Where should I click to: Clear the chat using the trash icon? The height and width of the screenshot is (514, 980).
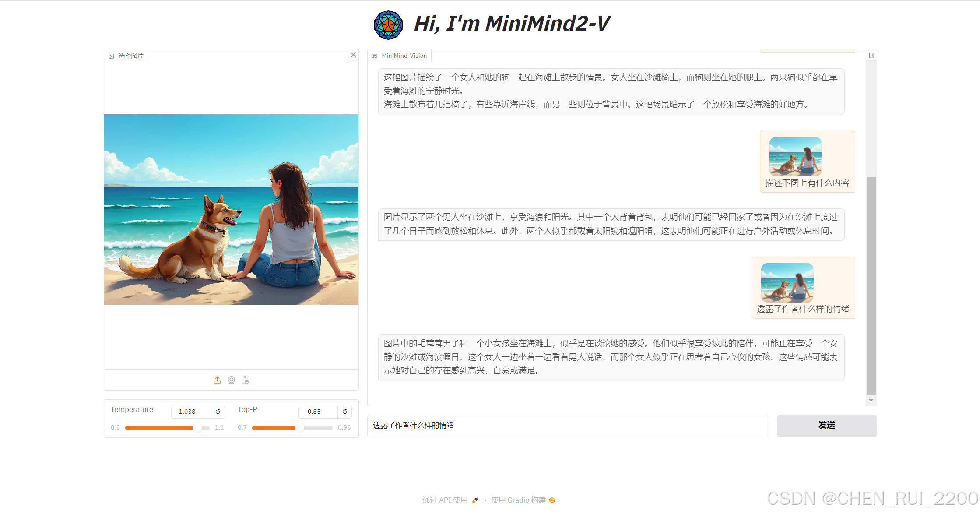click(x=871, y=55)
